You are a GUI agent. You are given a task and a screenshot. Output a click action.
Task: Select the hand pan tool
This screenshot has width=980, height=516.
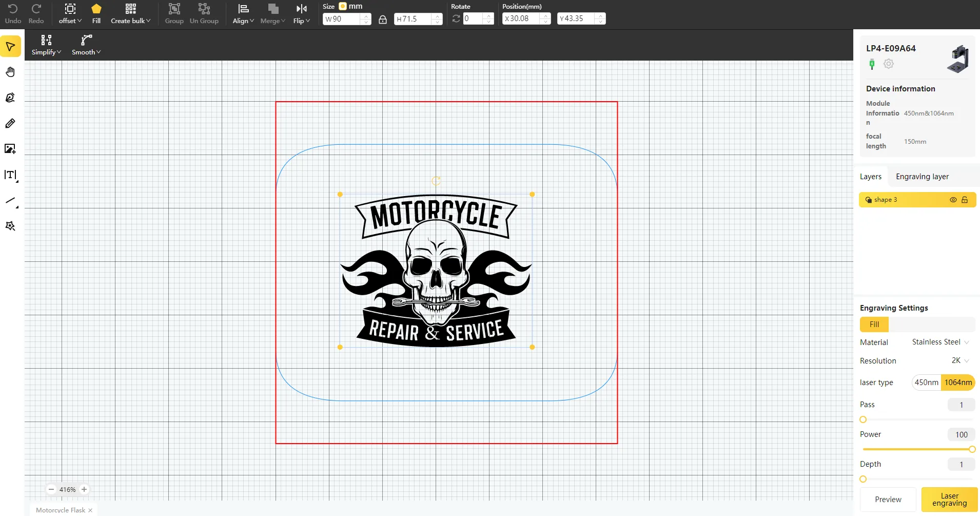coord(11,72)
